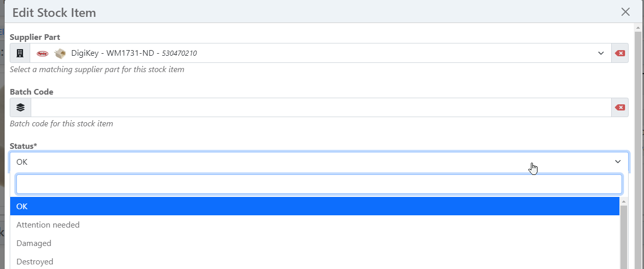Clear the Supplier Part selection
644x269 pixels.
click(620, 53)
